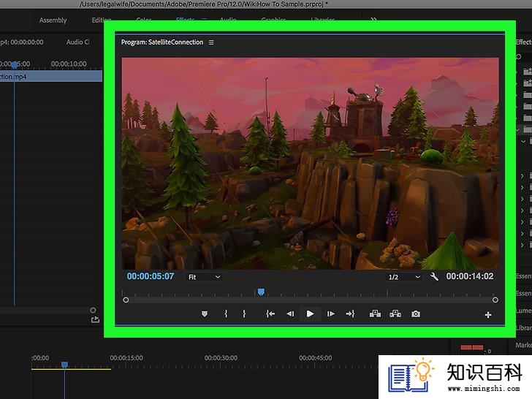Click 00:00:15:00 on the bottom timeline ruler
Image resolution: width=532 pixels, height=399 pixels.
click(x=126, y=358)
